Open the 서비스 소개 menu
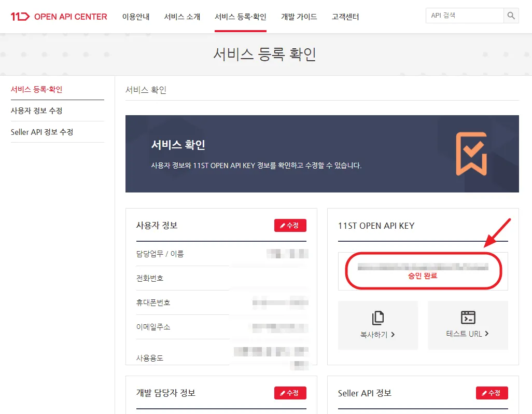Screen dimensions: 532x414 click(x=182, y=17)
